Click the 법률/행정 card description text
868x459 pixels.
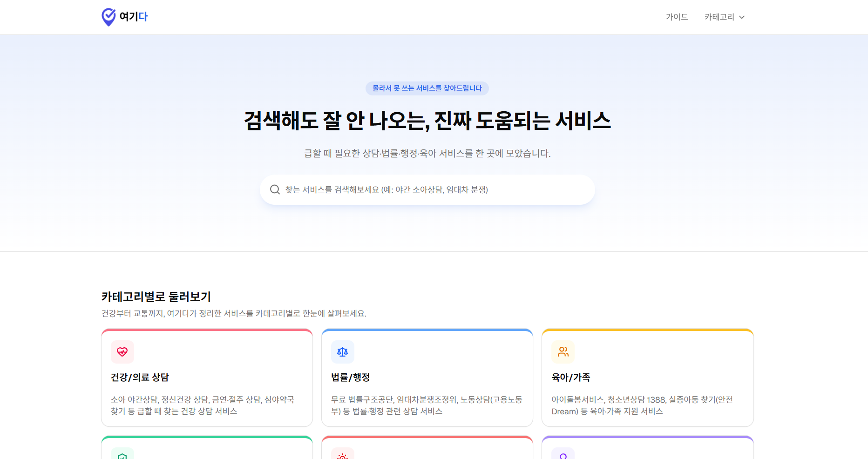coord(427,405)
